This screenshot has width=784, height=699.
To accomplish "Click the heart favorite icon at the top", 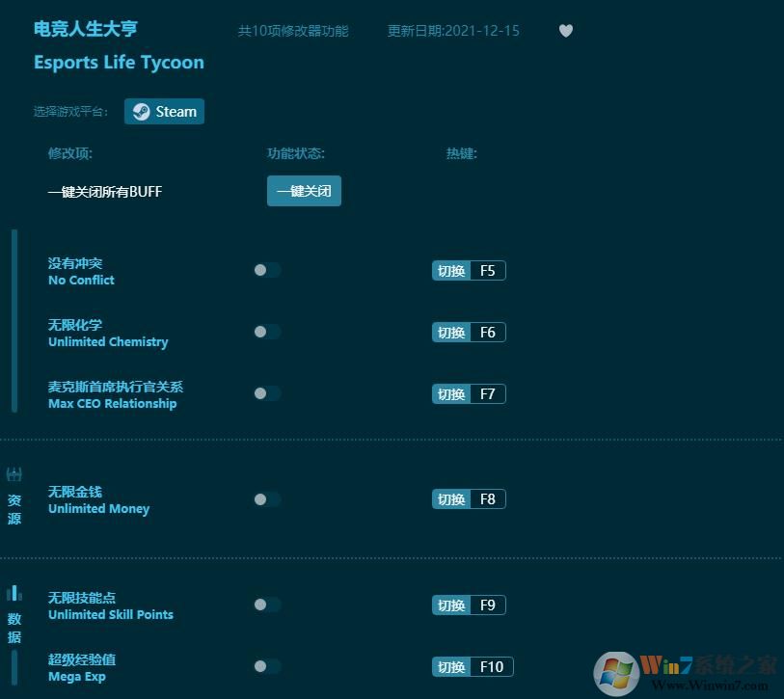I will click(x=566, y=31).
